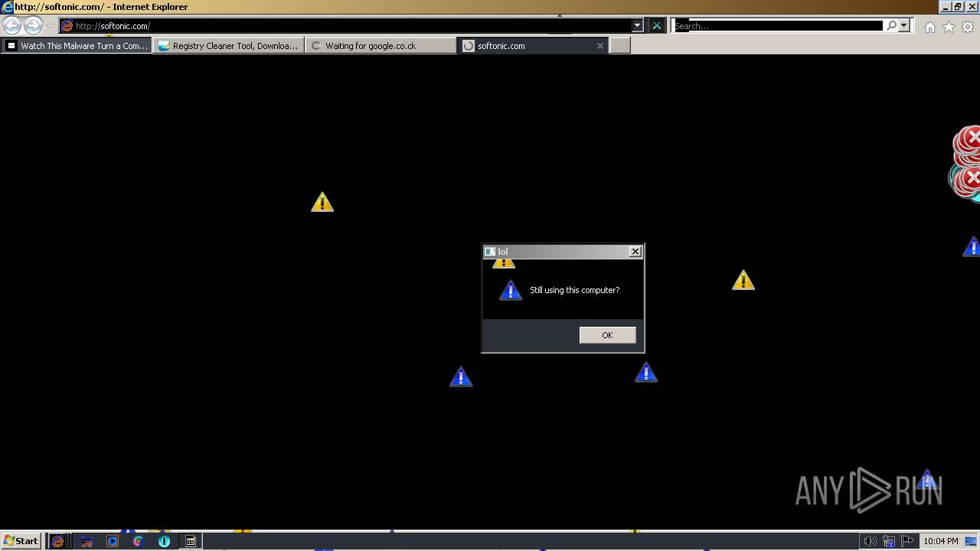Open the Explorer folder taskbar icon
The width and height of the screenshot is (980, 551).
point(87,541)
